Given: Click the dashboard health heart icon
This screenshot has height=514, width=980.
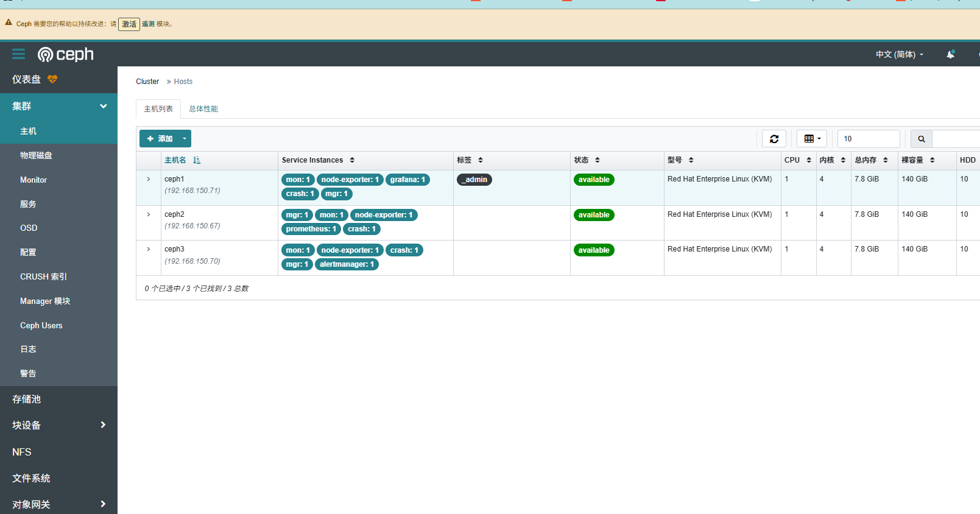Looking at the screenshot, I should pyautogui.click(x=52, y=79).
